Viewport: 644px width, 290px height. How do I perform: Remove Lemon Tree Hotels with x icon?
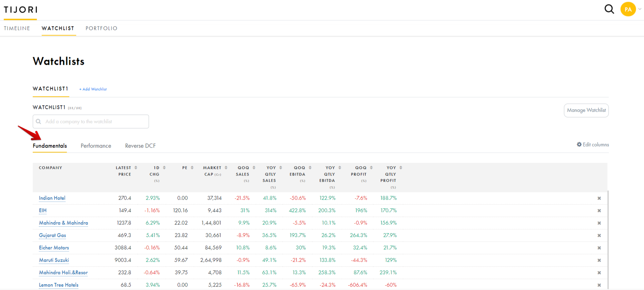point(599,285)
